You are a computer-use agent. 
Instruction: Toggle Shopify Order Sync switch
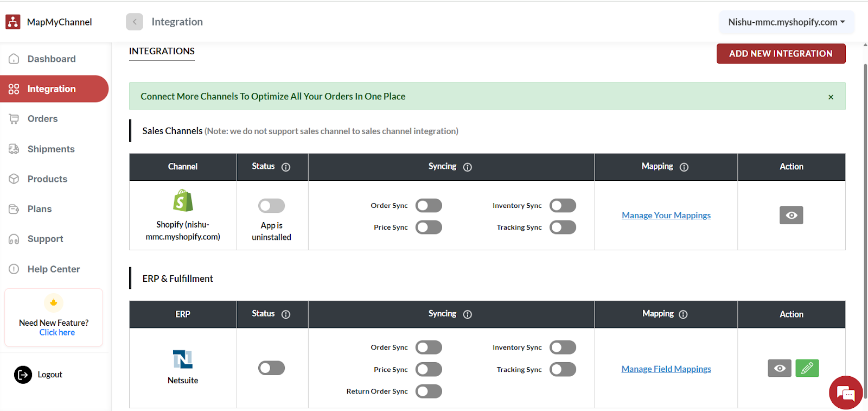pos(429,206)
